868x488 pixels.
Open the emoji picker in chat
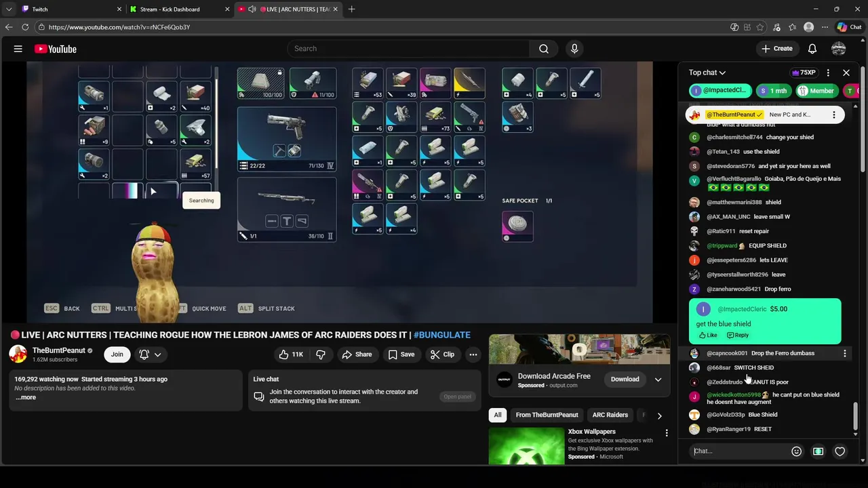tap(797, 451)
